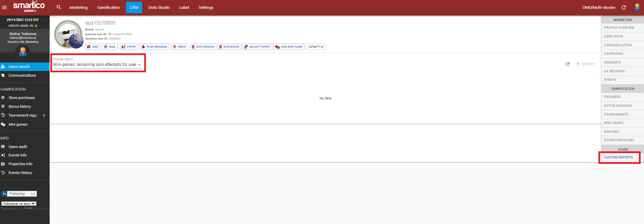Open the user account avatar icon

[637, 7]
